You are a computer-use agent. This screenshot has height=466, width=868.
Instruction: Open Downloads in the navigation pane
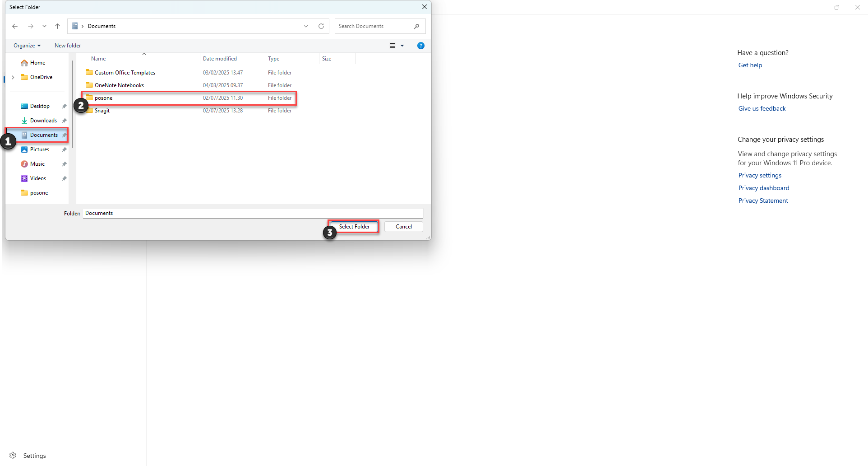(x=43, y=121)
